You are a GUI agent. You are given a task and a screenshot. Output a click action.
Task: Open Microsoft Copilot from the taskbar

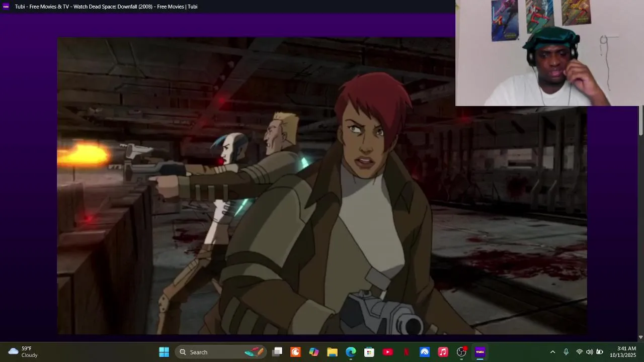[x=314, y=352]
